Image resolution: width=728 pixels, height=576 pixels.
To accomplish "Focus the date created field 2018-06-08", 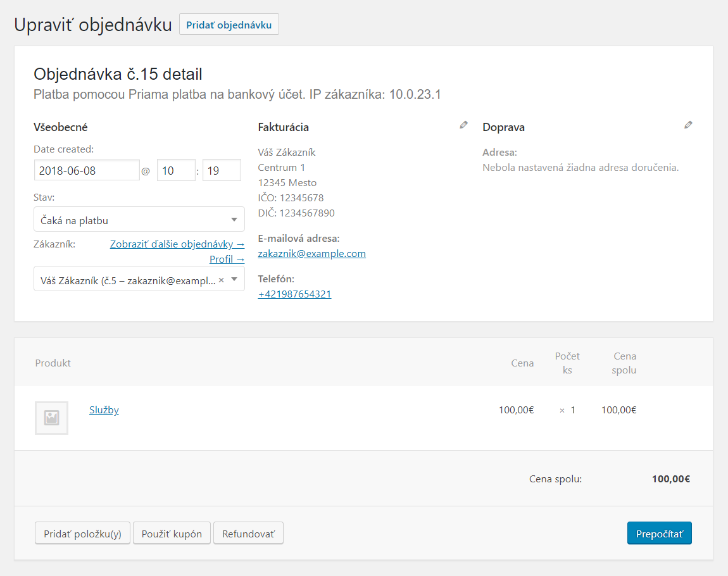I will pos(86,170).
